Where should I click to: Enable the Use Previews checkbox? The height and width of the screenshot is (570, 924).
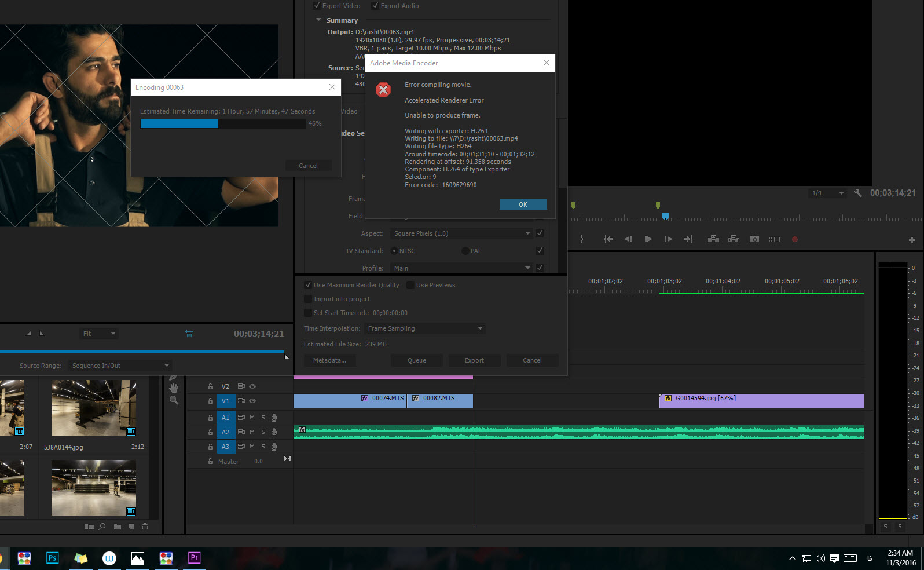410,285
